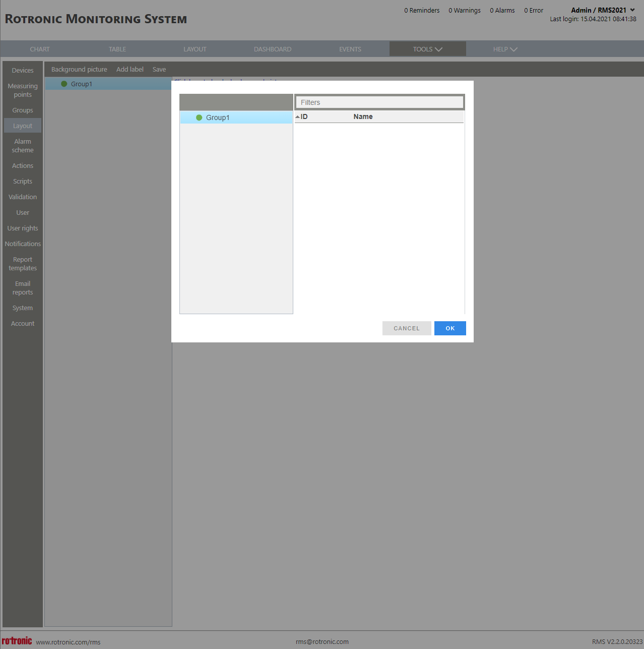Switch to the CHART tab
Screen dimensions: 644x649
(40, 49)
